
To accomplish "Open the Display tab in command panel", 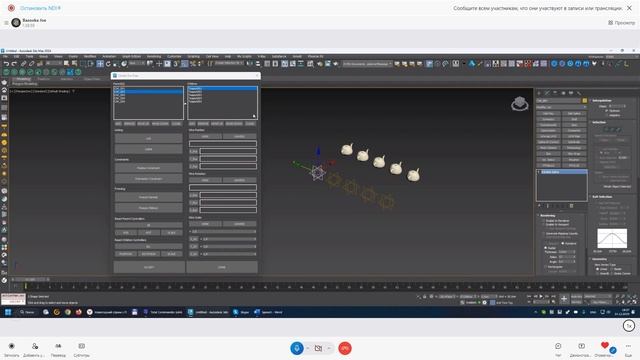I will point(571,93).
